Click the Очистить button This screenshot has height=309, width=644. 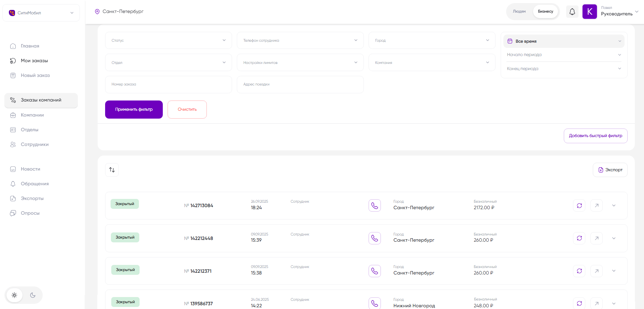[187, 109]
